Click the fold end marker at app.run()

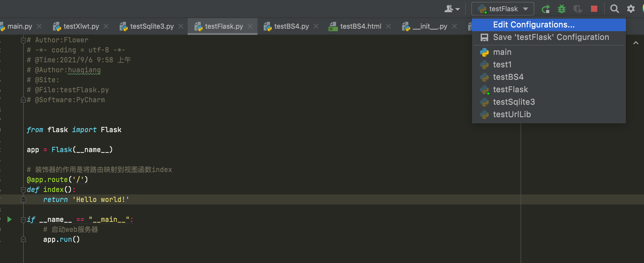coord(23,239)
